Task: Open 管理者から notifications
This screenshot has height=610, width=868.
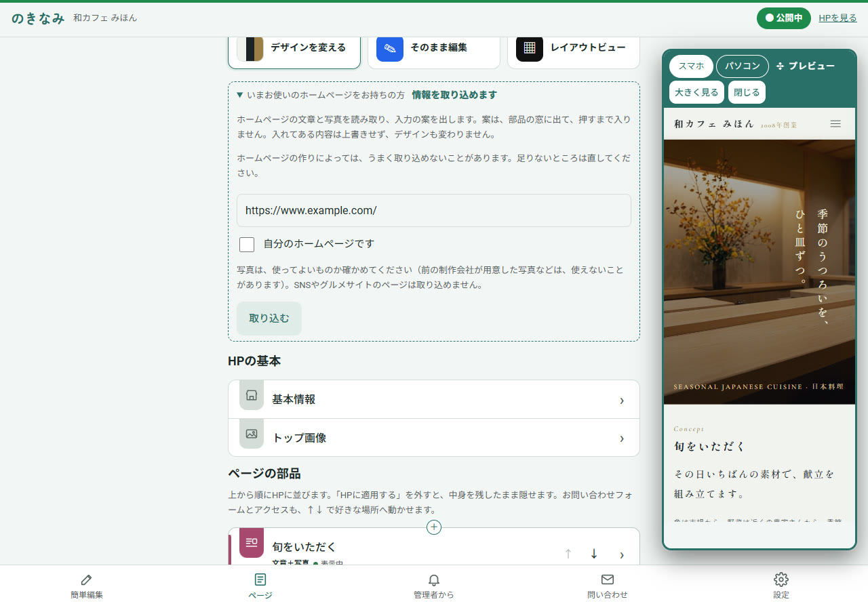Action: [434, 587]
